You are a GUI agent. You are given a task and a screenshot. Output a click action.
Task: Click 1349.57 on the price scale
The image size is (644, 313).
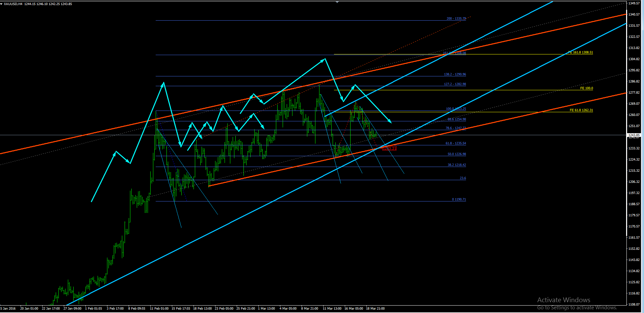[634, 3]
